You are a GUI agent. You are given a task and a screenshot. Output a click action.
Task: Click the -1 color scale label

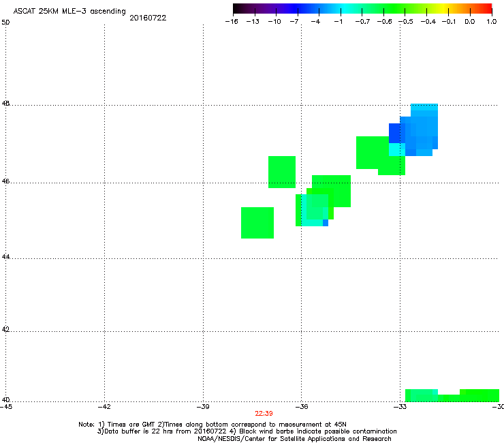(338, 22)
